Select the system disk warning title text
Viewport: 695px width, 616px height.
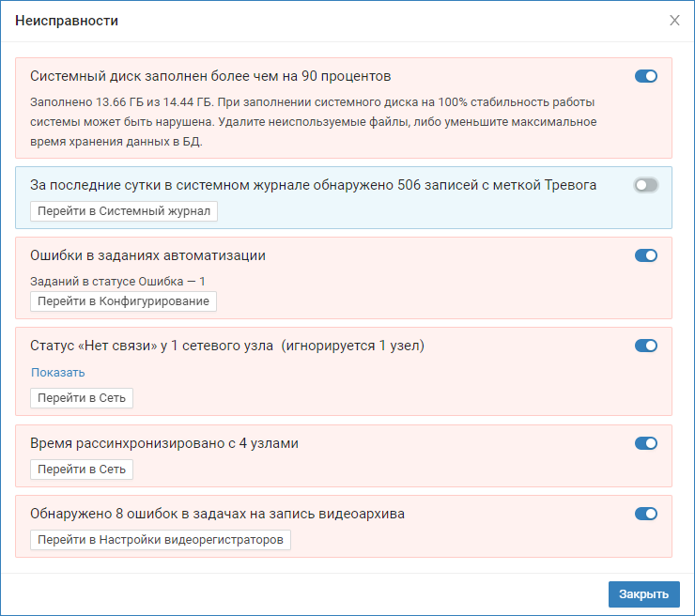210,76
